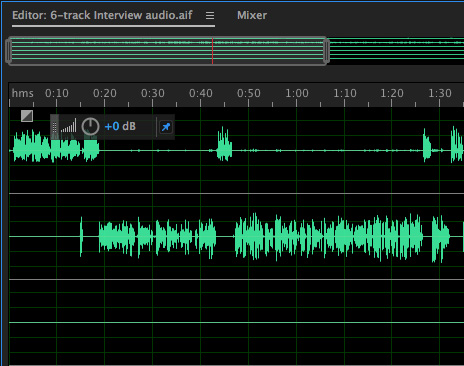Click the short waveform burst near 0:45 in channel one
This screenshot has width=464, height=366.
(x=224, y=144)
